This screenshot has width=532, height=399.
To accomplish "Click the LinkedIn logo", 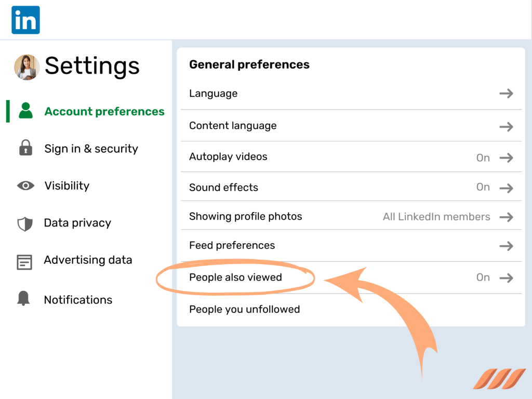I will pos(25,19).
